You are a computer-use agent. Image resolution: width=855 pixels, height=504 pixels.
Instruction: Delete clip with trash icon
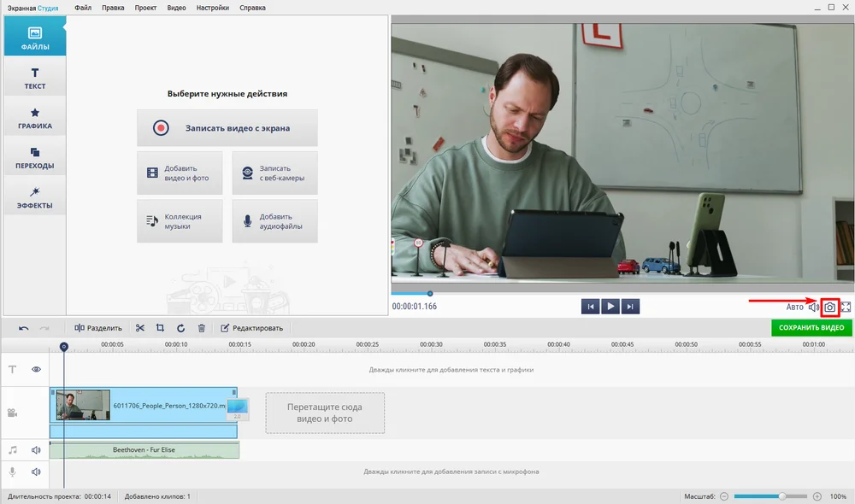click(202, 327)
